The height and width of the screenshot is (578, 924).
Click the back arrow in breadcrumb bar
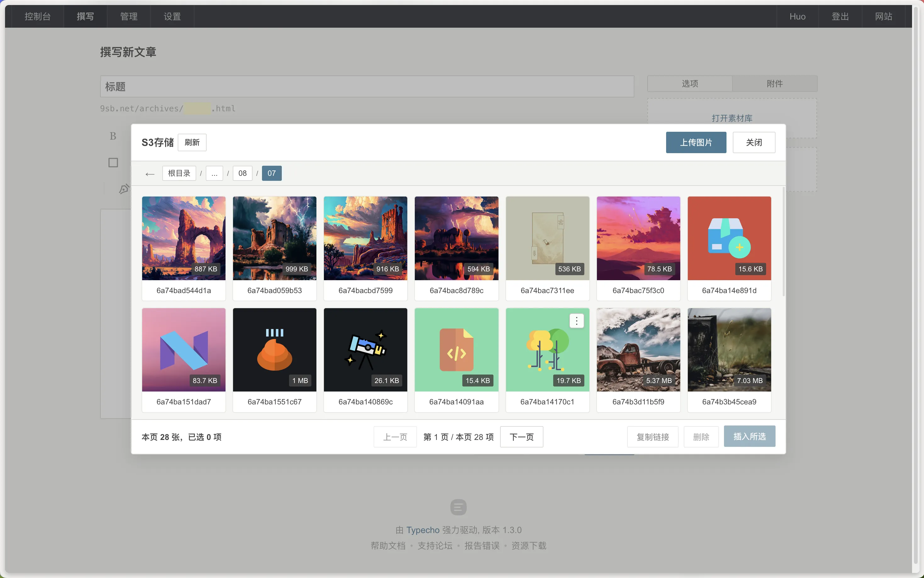(150, 174)
